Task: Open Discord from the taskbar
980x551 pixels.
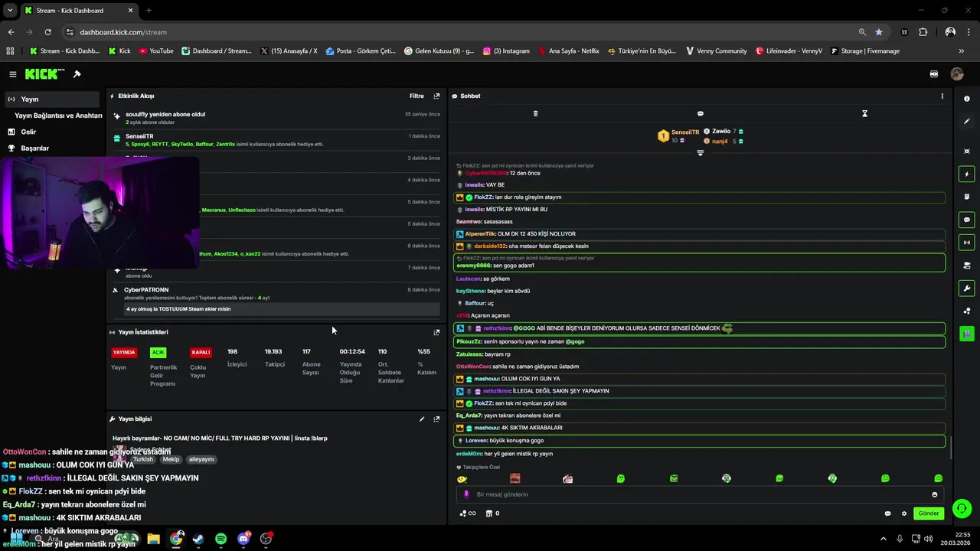Action: pos(243,539)
